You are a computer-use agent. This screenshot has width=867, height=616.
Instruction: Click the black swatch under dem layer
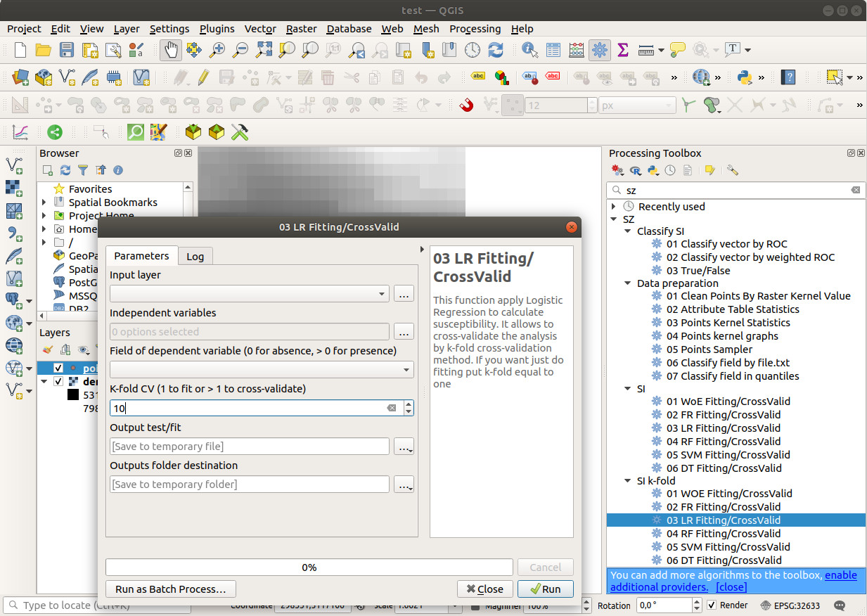click(73, 395)
